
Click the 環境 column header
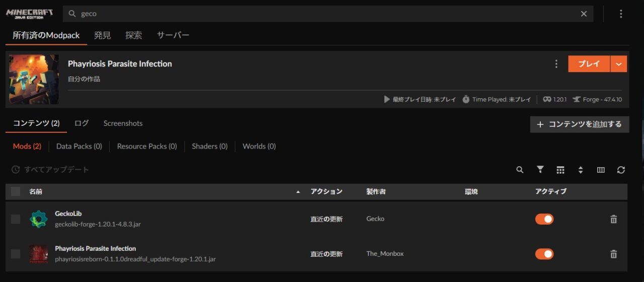point(471,191)
